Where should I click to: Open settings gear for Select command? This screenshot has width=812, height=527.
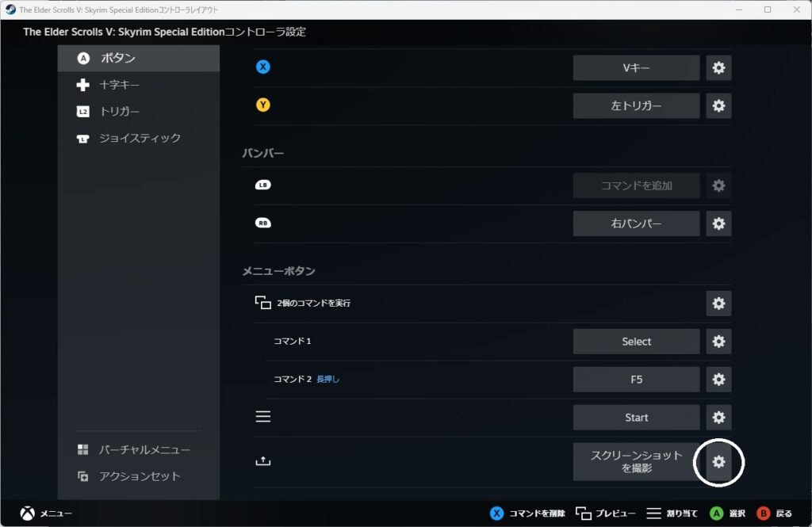tap(718, 342)
